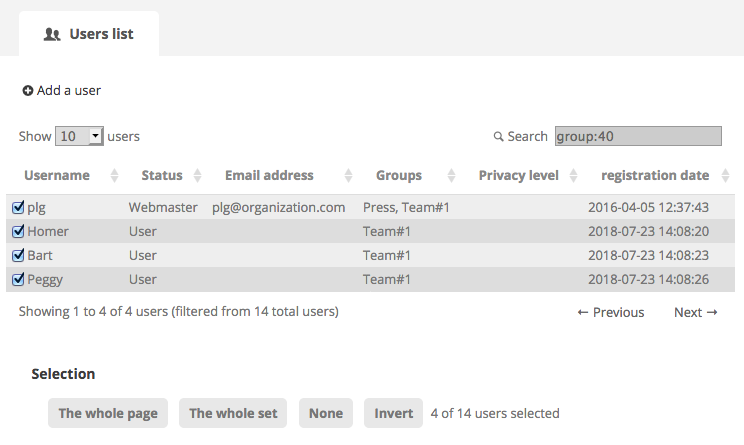The width and height of the screenshot is (744, 445).
Task: Click the search field containing group:40
Action: point(638,136)
